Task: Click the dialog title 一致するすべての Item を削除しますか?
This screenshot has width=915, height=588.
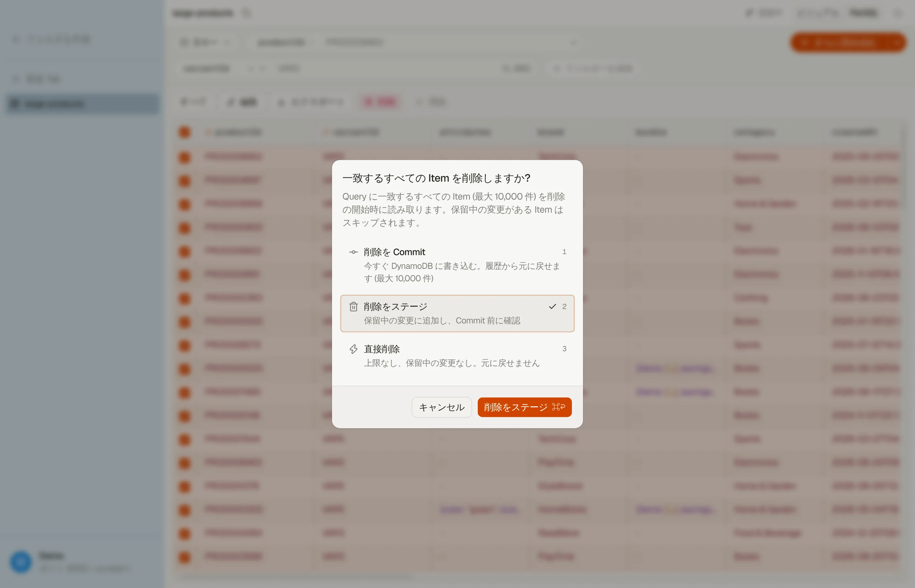Action: 436,178
